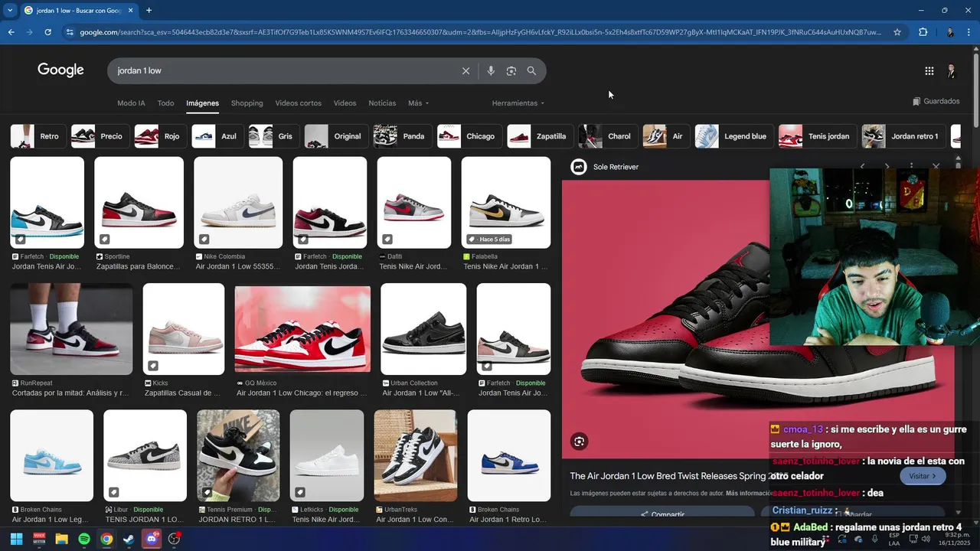Show previous image in the preview panel
Image resolution: width=980 pixels, height=551 pixels.
863,166
